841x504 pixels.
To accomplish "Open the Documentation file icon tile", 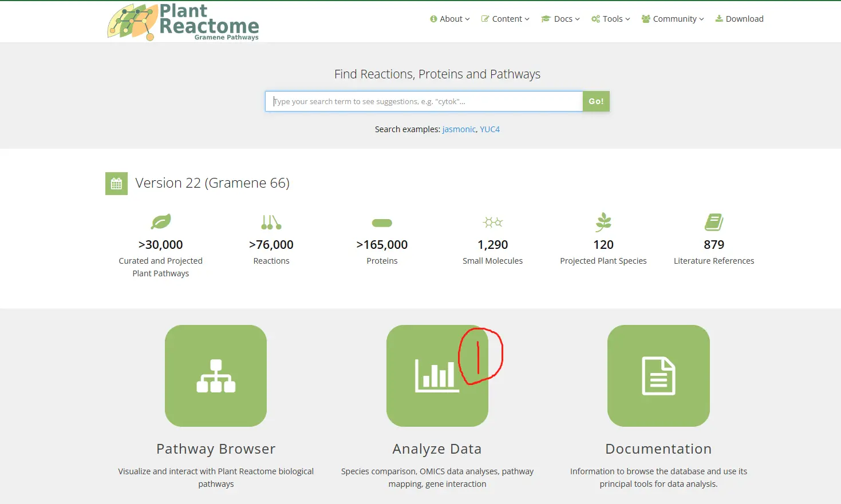I will (658, 376).
